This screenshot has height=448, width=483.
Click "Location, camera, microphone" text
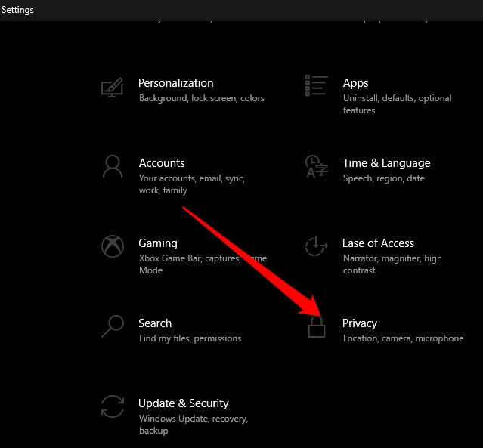click(x=403, y=338)
